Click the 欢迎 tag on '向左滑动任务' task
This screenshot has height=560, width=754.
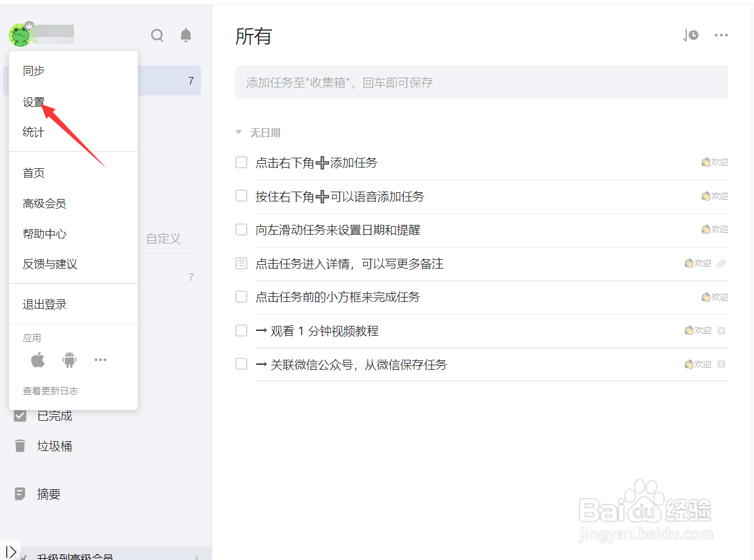click(x=715, y=229)
